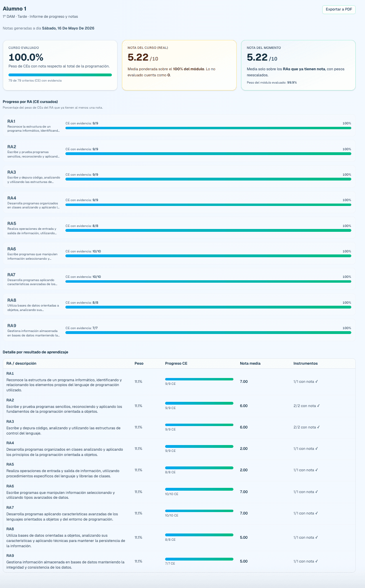Viewport: 365px width, 588px height.
Task: Select RA6 CE con evidencia 10/10 bar
Action: click(x=208, y=256)
